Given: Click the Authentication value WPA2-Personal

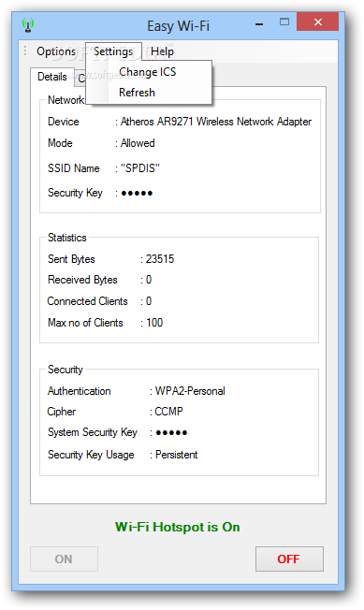Looking at the screenshot, I should 190,391.
